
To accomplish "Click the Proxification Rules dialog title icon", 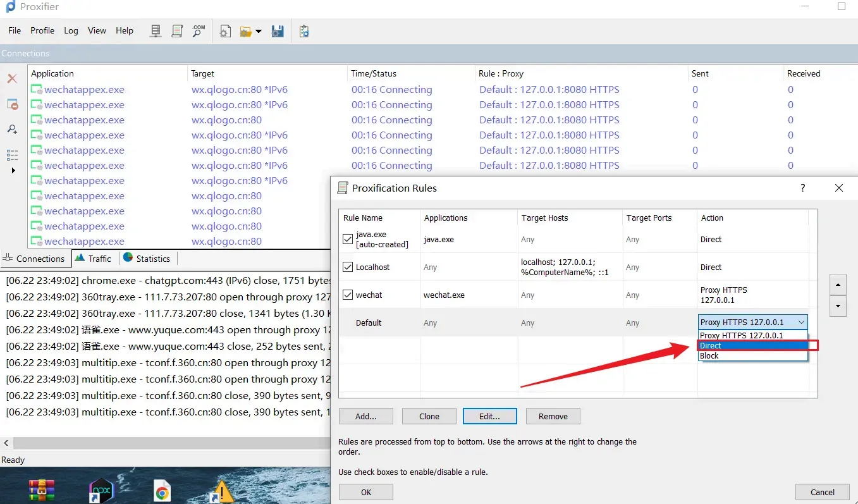I will tap(343, 188).
